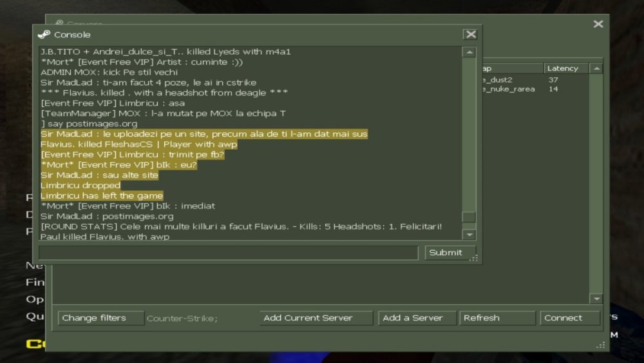Screen dimensions: 644x363
Task: Click the ROUND STATS console line
Action: 241,226
